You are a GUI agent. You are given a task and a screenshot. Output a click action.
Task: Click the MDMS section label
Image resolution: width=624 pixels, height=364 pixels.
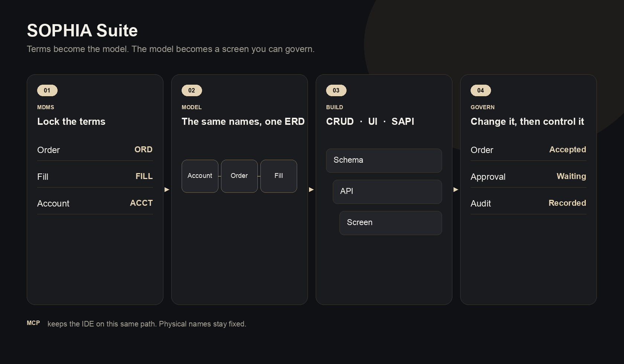point(46,107)
